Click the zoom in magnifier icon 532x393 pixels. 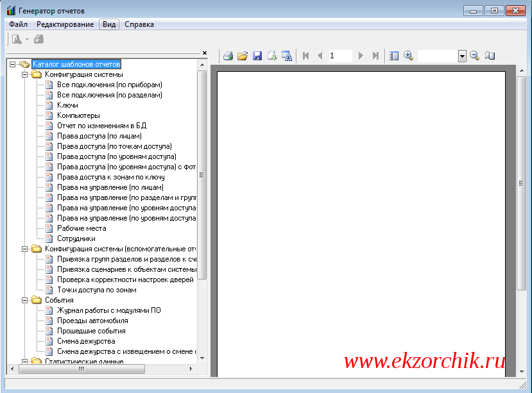click(408, 56)
